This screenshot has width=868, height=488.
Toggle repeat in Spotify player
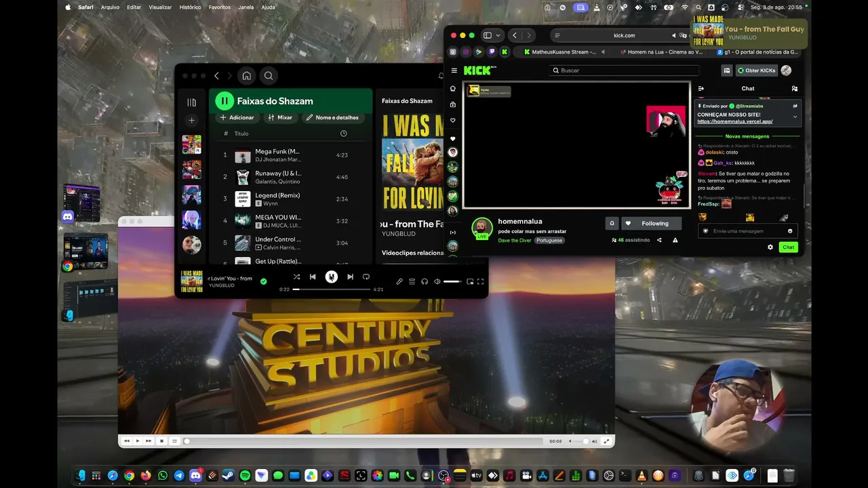coord(366,277)
